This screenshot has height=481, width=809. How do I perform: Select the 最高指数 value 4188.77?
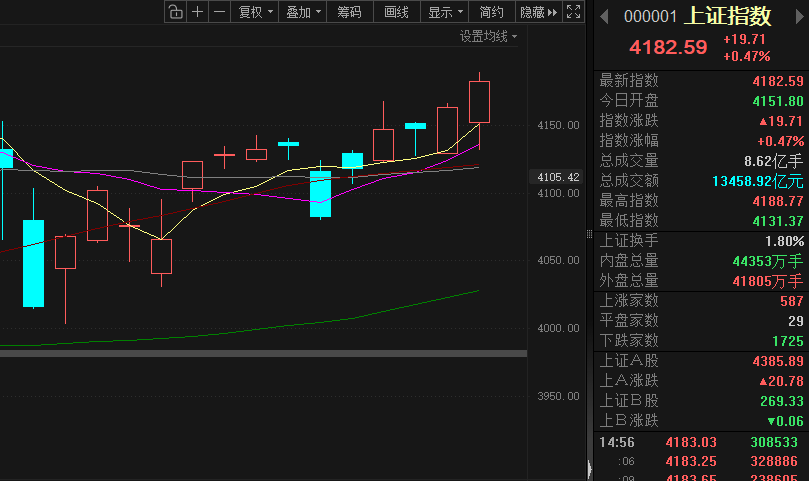(778, 201)
